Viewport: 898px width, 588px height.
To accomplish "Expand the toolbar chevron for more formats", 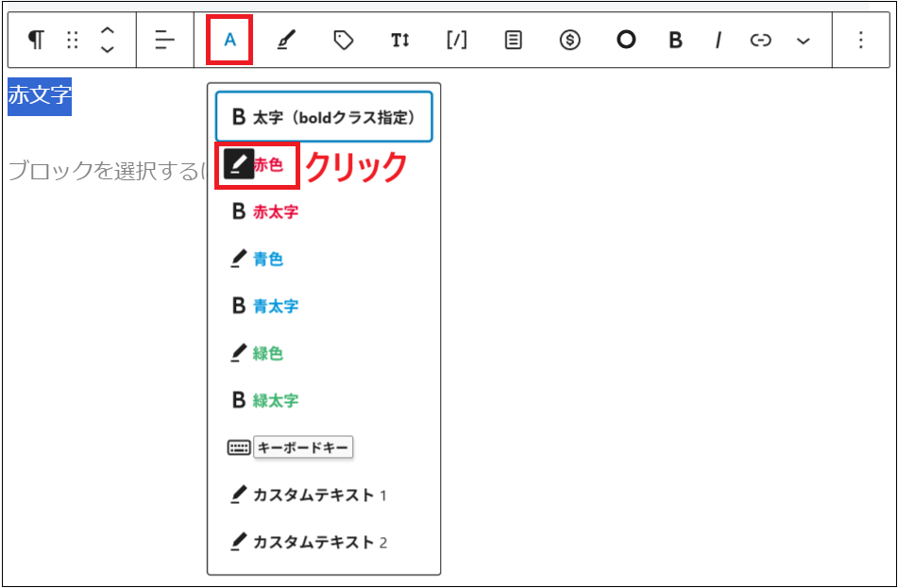I will point(802,41).
